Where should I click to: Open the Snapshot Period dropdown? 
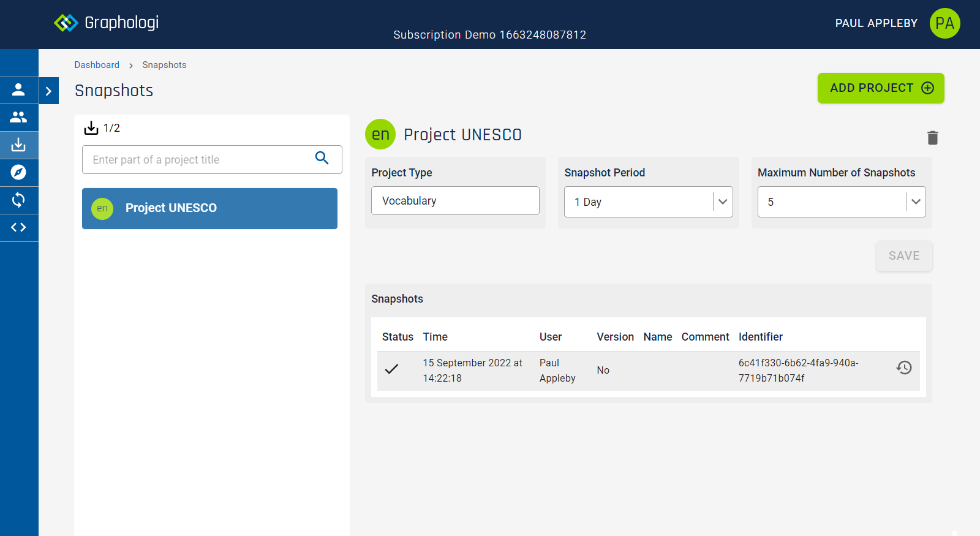[648, 202]
